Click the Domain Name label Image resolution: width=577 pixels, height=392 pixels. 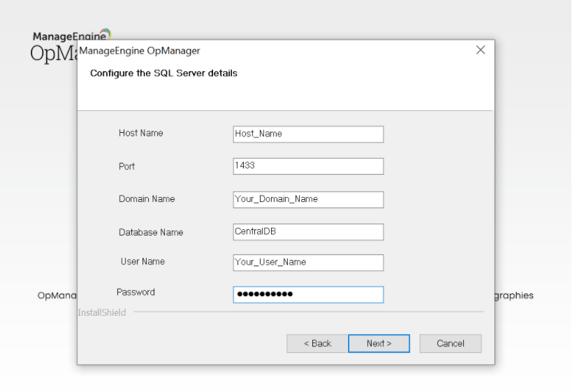tap(147, 199)
